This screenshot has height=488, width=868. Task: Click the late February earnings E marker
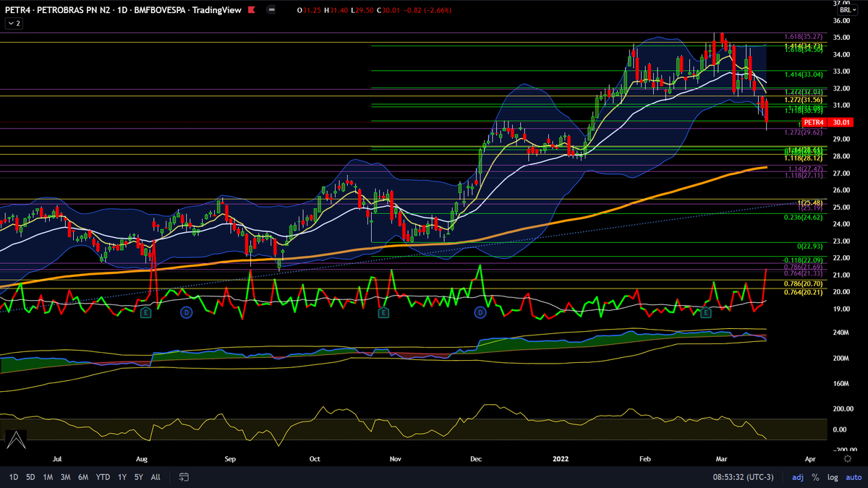[x=706, y=312]
